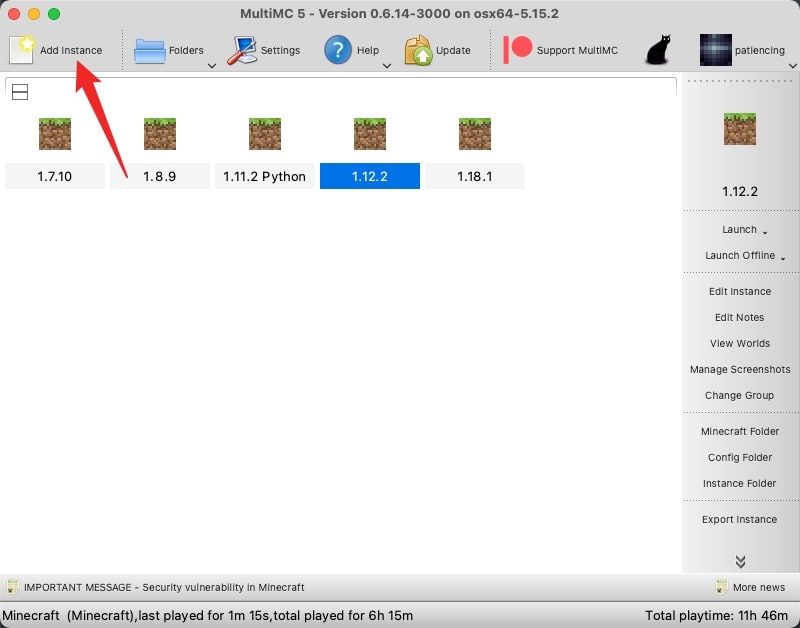Click the Folders toolbar label
This screenshot has width=800, height=628.
click(x=186, y=51)
